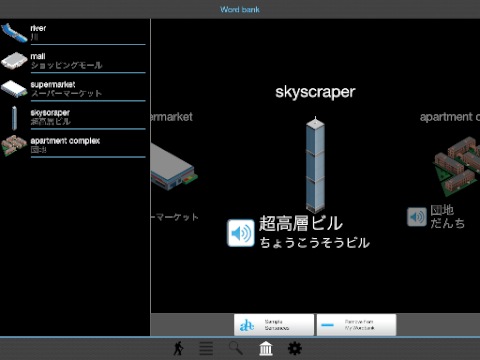Tap the apartment complex card on the right

[457, 167]
